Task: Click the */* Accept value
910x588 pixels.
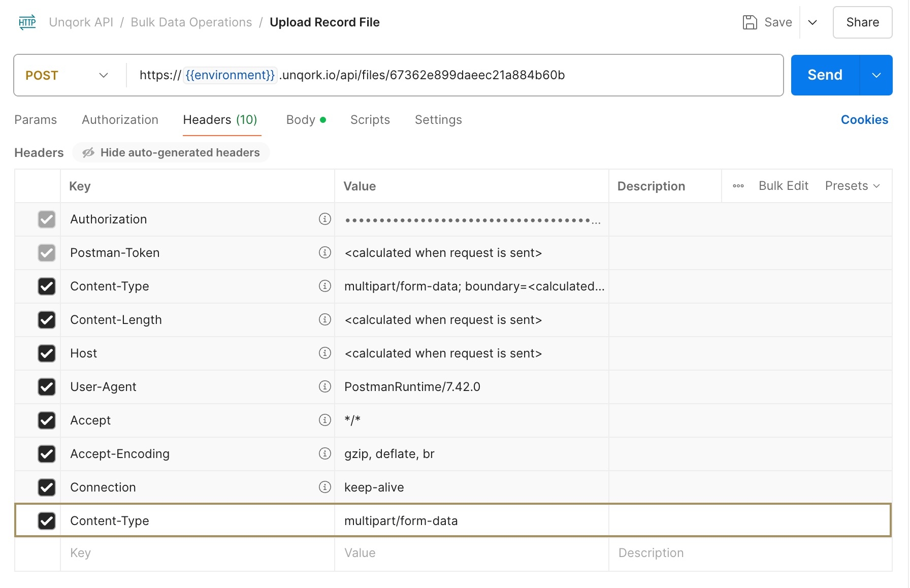Action: click(352, 420)
